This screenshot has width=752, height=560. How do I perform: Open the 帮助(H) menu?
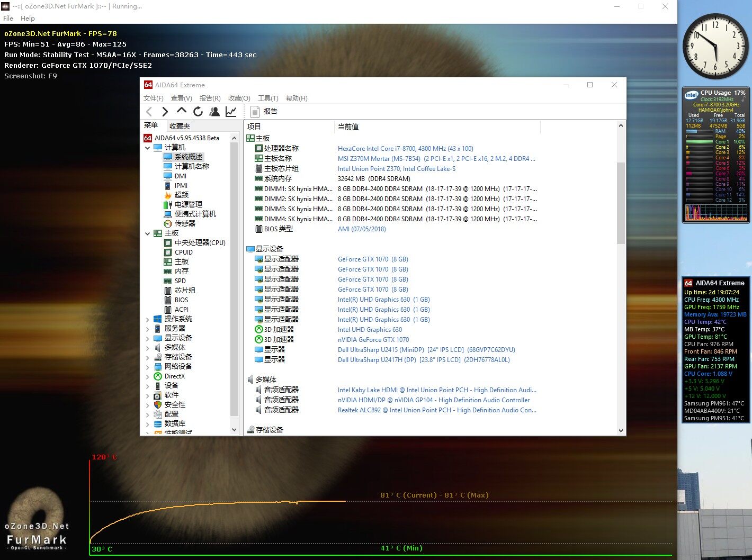297,98
